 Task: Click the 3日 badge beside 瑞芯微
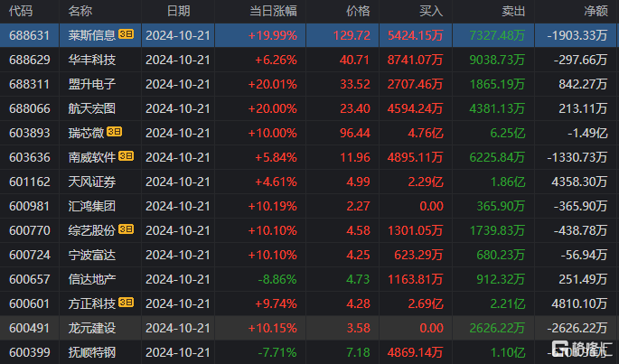pyautogui.click(x=114, y=132)
